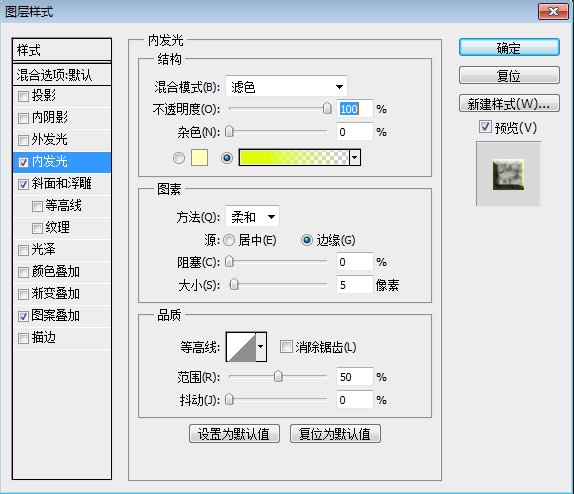Select the 图案叠加 style entry
Image resolution: width=574 pixels, height=494 pixels.
point(62,316)
